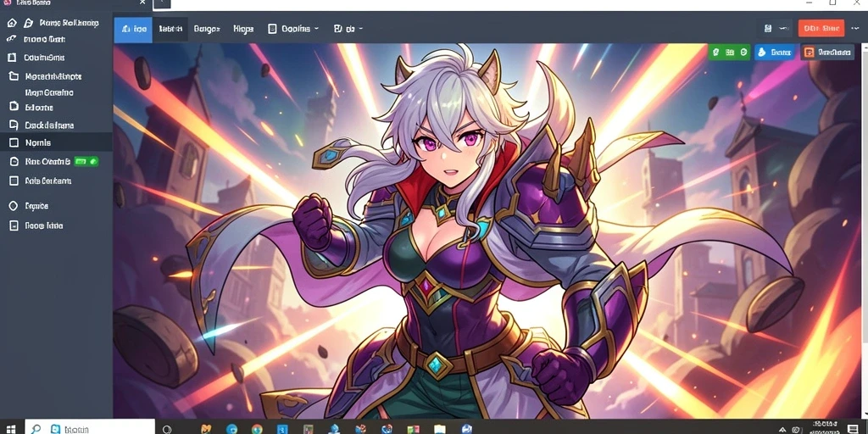Click the Cortana circle on the taskbar
Screen dimensions: 868x434
coord(167,428)
